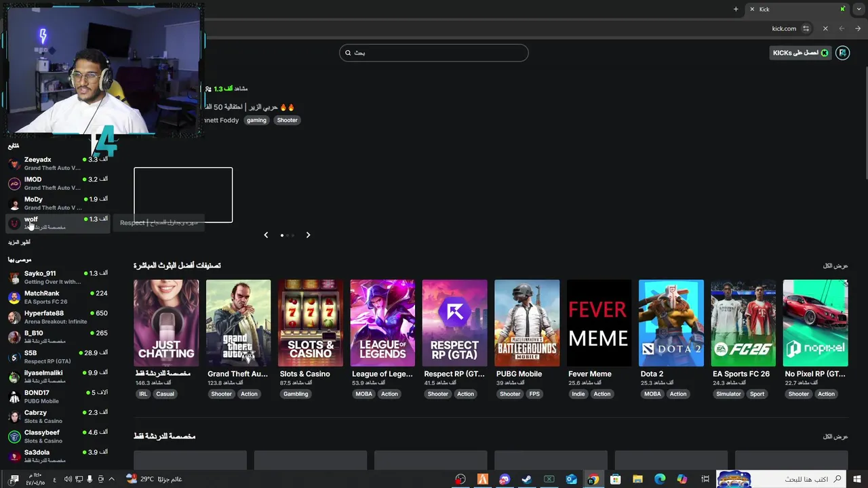View all Just Chatting streams link
Image resolution: width=868 pixels, height=488 pixels.
835,436
